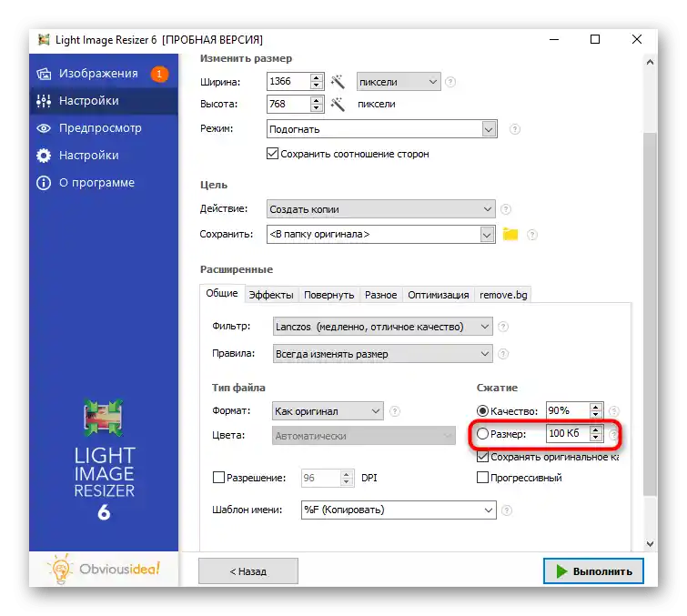This screenshot has height=616, width=687.
Task: Increase Качество value with up arrow
Action: click(595, 407)
